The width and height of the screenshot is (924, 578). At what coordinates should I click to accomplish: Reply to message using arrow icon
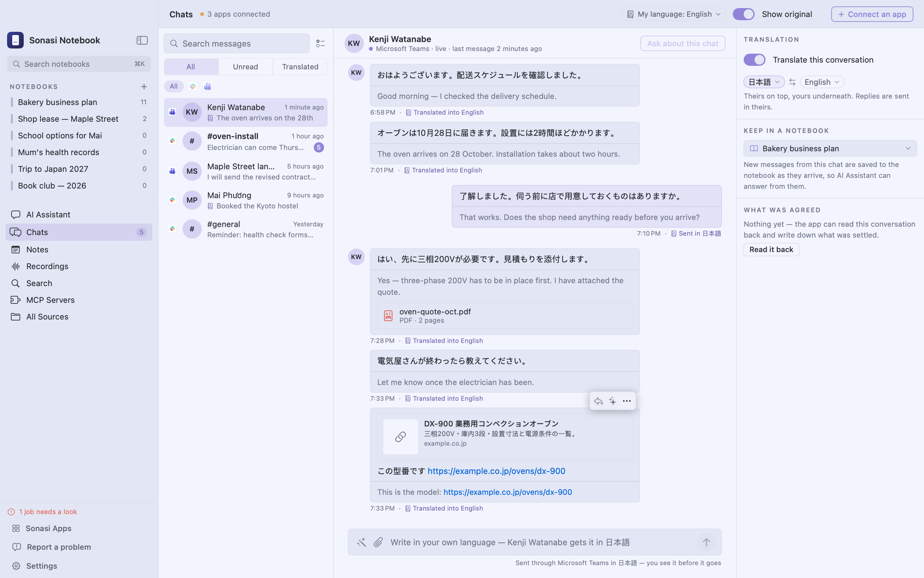[x=598, y=401]
